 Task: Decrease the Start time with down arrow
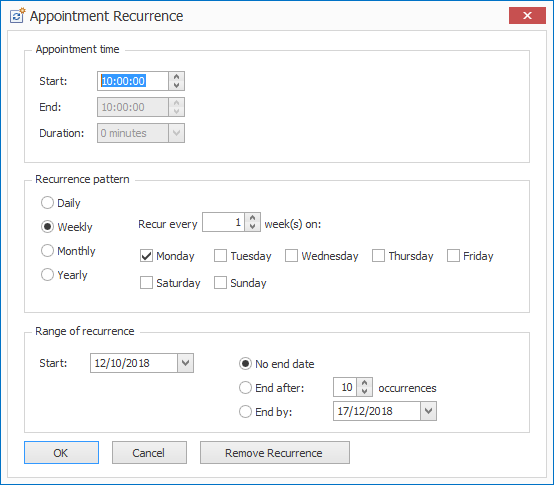tap(176, 85)
